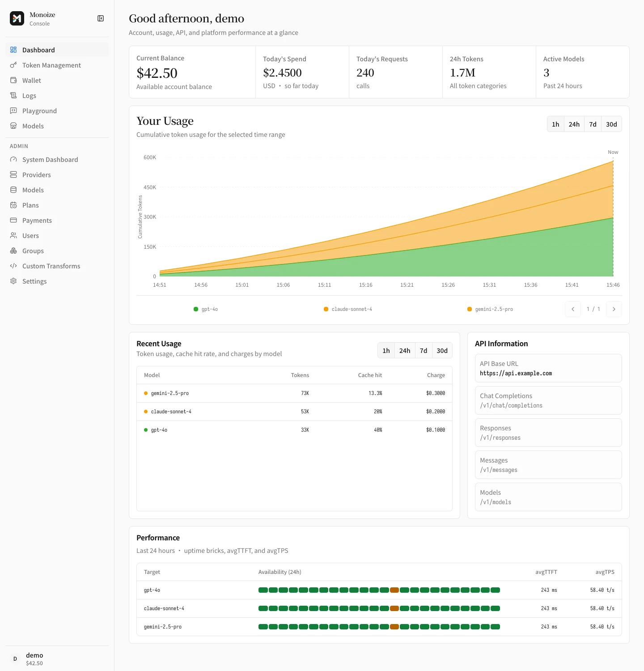Open Token Management page

[x=57, y=65]
